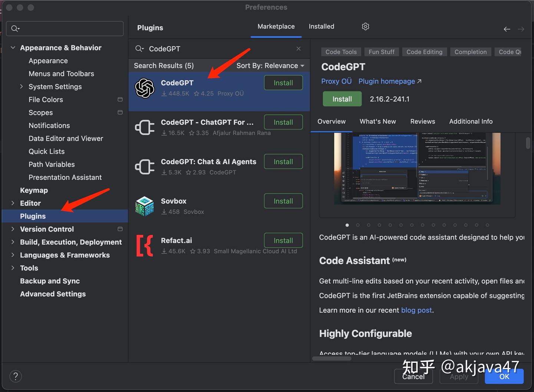Click the Sovbox plugin cube icon
The image size is (534, 392).
click(x=145, y=206)
